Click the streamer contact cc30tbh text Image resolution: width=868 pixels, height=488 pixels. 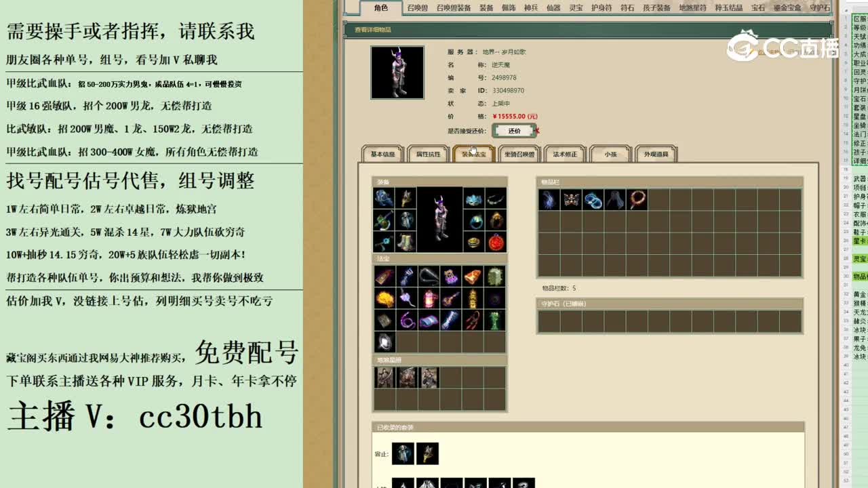201,415
